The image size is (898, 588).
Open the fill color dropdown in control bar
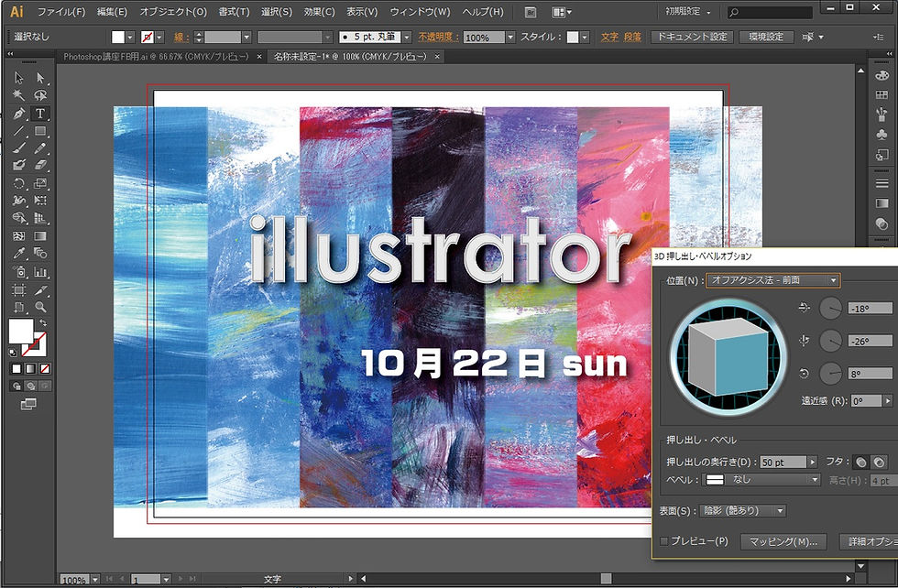130,38
